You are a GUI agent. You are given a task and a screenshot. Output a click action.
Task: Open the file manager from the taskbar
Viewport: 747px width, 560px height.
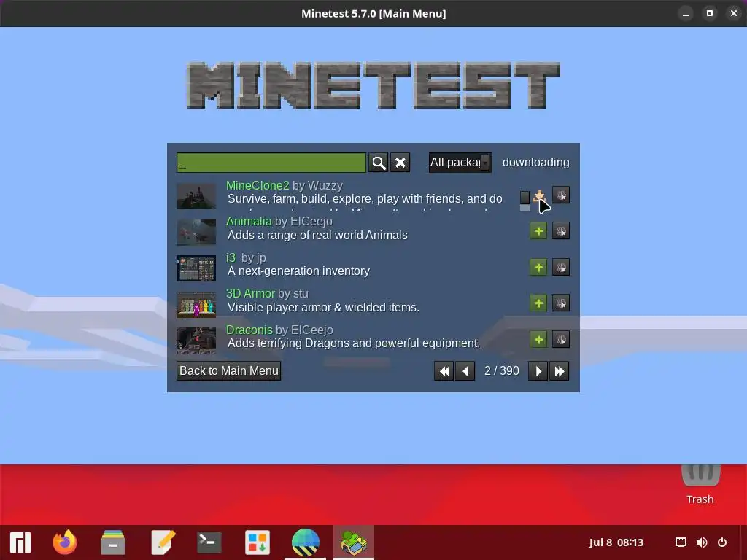tap(113, 542)
